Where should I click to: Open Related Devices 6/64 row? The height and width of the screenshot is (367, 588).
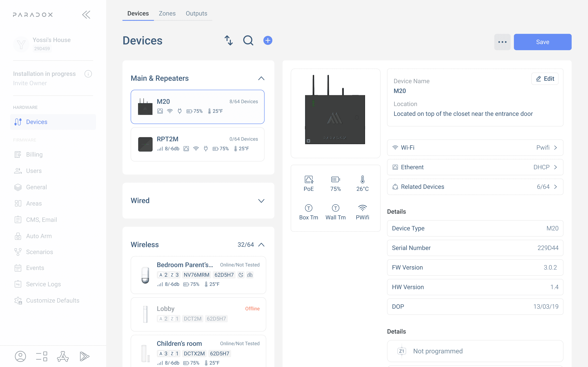point(475,187)
